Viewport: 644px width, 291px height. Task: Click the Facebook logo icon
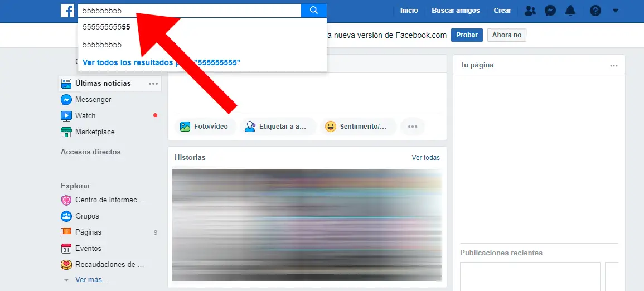67,11
